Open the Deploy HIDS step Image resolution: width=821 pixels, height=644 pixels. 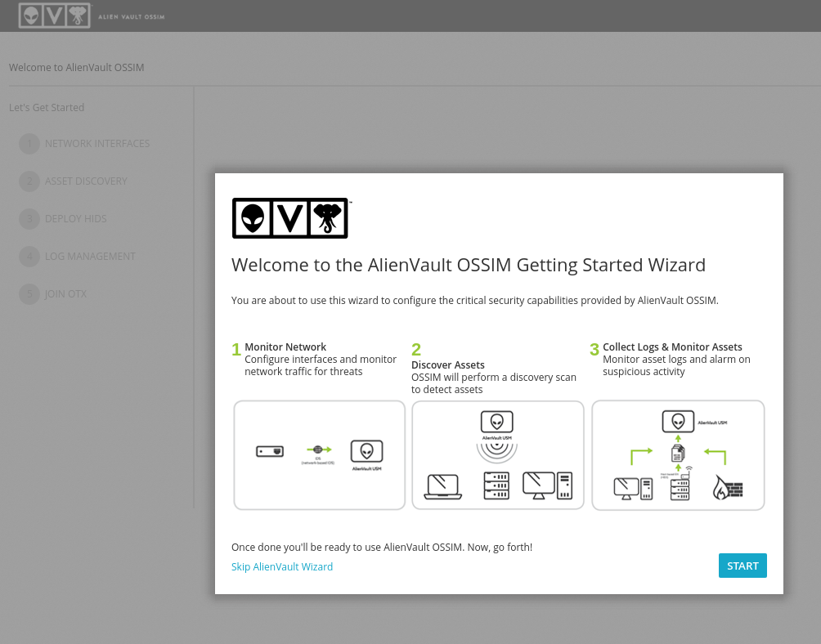[75, 219]
